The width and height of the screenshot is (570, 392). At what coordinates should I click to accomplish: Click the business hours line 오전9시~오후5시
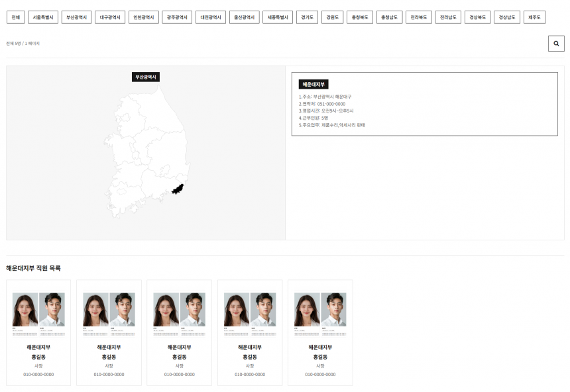(326, 111)
